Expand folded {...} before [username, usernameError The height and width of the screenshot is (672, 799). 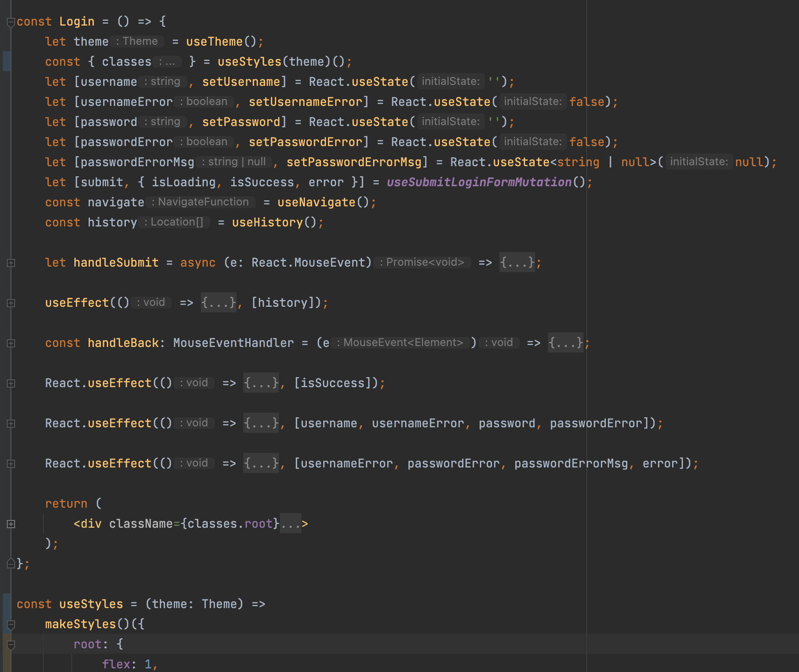point(261,423)
